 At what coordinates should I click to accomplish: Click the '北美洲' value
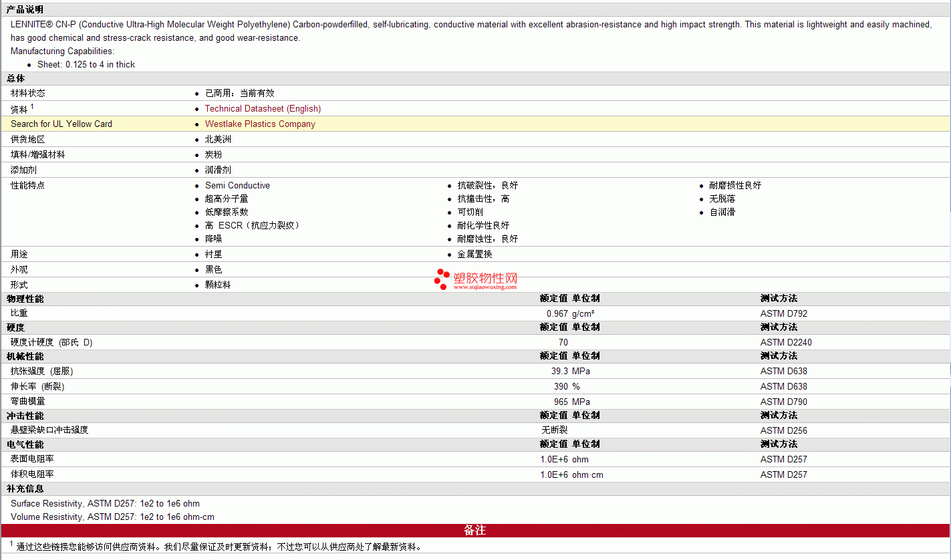218,139
